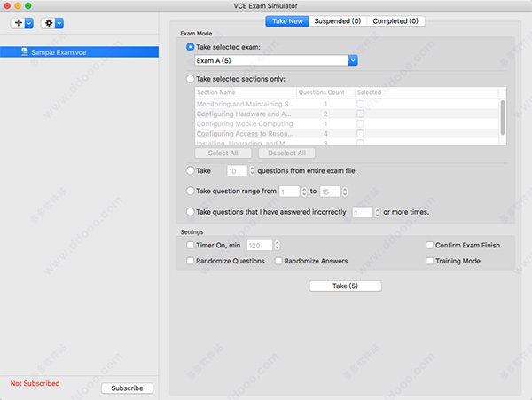
Task: Enable the Randomize Questions checkbox
Action: 191,261
